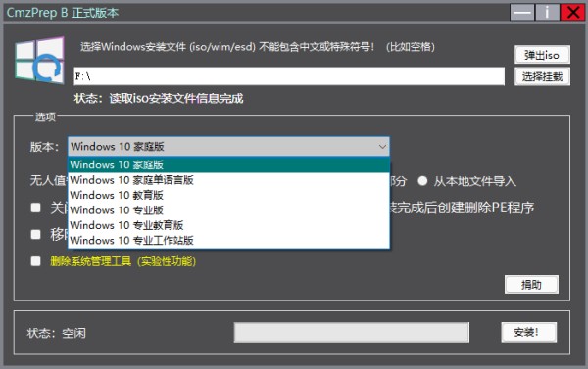Screen dimensions: 588x369
Task: Click the 安装! install button
Action: [x=529, y=332]
